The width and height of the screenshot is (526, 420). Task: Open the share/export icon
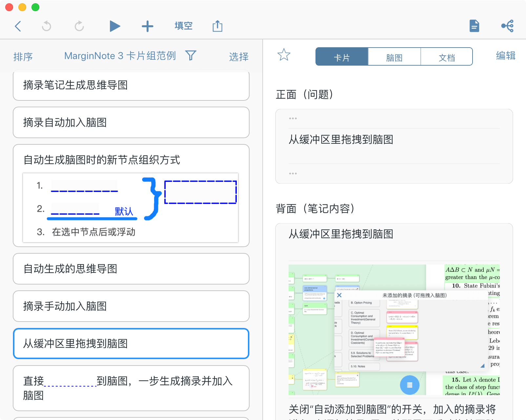(217, 26)
